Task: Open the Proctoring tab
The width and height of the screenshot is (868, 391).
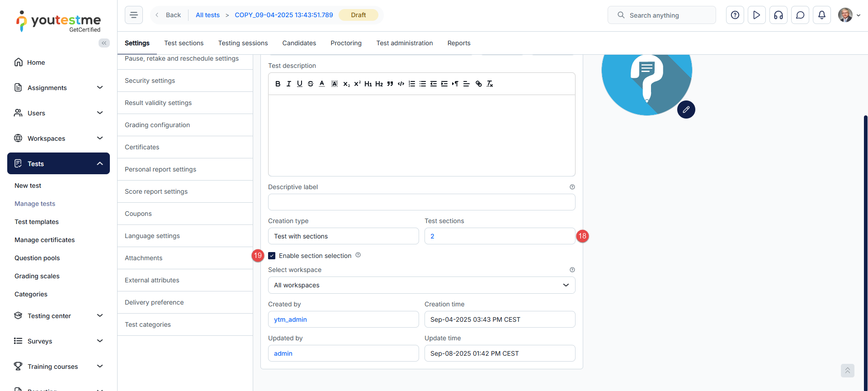Action: coord(346,43)
